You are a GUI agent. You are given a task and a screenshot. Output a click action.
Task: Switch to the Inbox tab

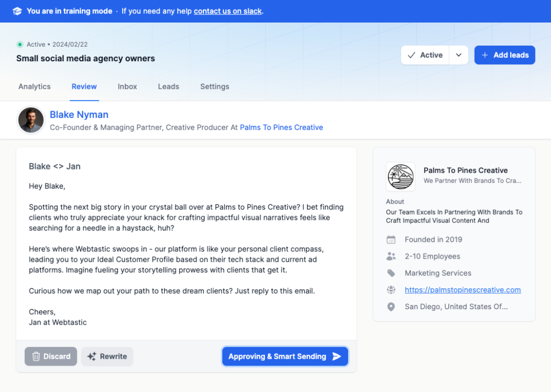click(x=127, y=87)
